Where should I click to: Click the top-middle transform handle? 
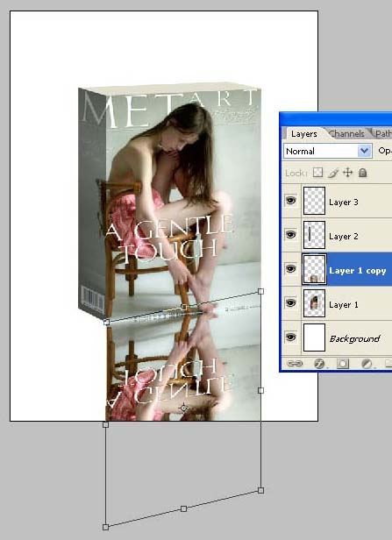184,307
